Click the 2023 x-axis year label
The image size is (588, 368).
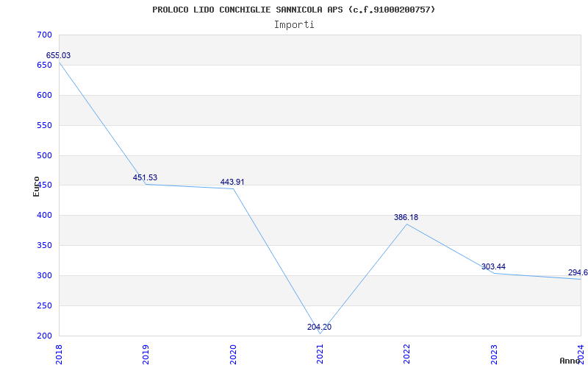(x=493, y=355)
